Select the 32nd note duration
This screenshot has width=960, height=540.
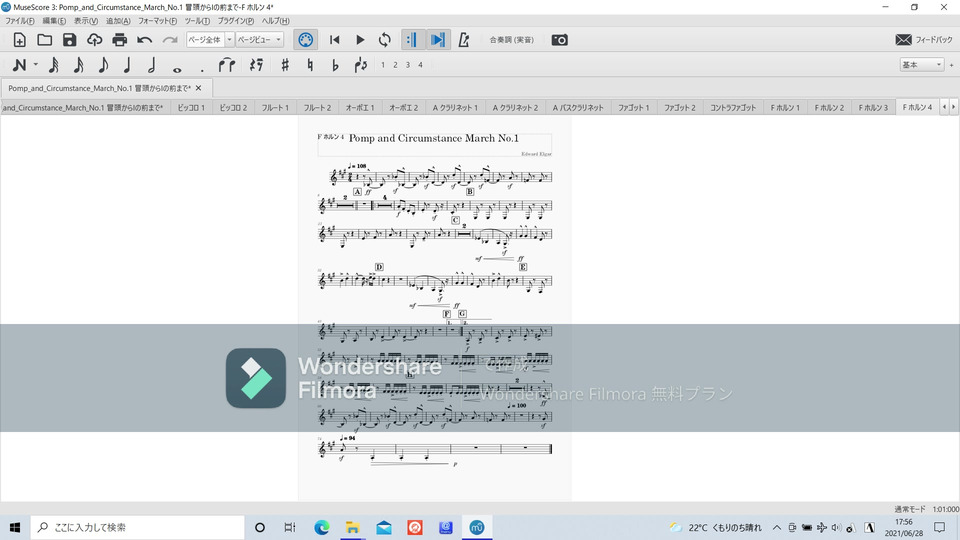(x=54, y=65)
